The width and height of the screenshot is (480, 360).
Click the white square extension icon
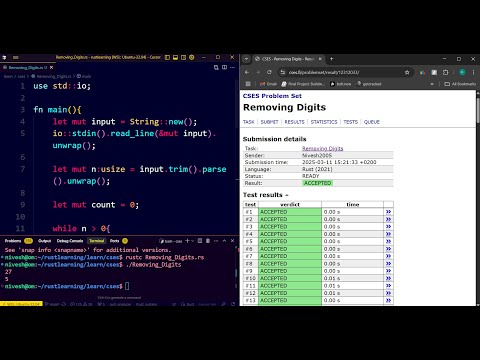434,72
